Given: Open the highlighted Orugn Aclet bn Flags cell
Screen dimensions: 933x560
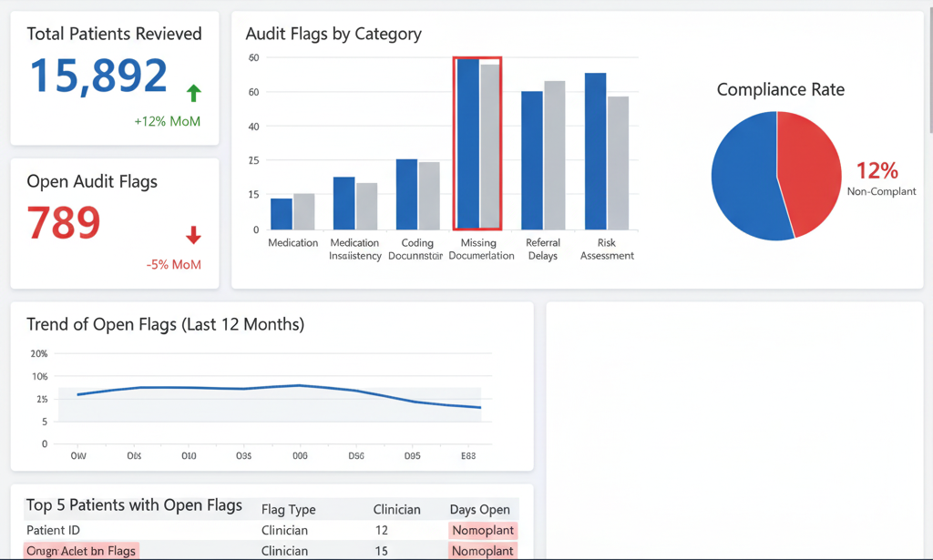Looking at the screenshot, I should (x=81, y=551).
